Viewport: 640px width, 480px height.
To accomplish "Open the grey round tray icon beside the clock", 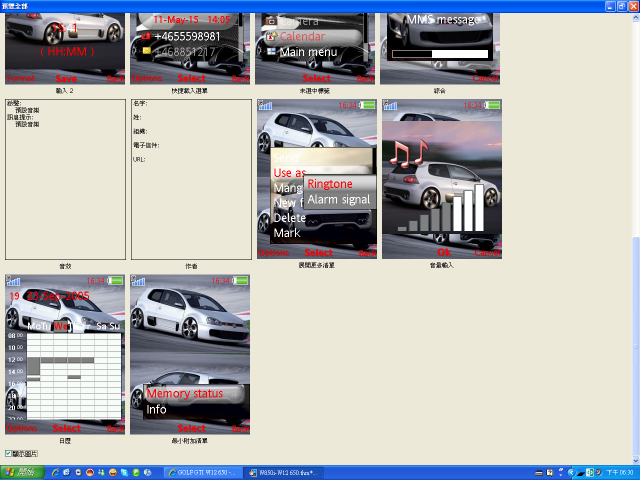I will 598,472.
